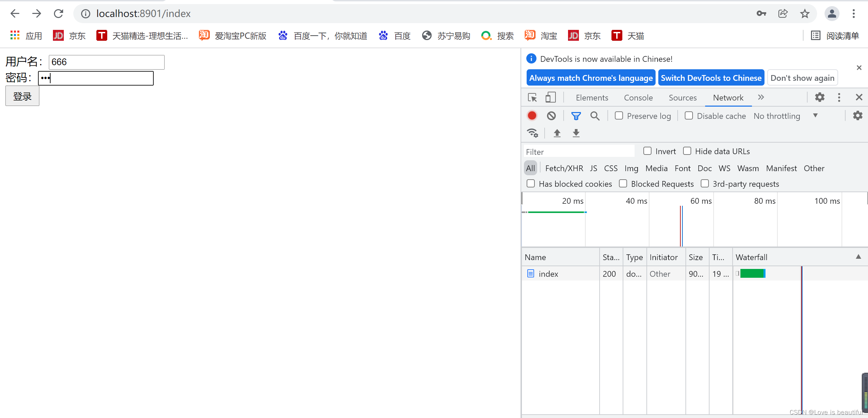Activate the inspect element picker
The width and height of the screenshot is (868, 418).
pos(532,98)
